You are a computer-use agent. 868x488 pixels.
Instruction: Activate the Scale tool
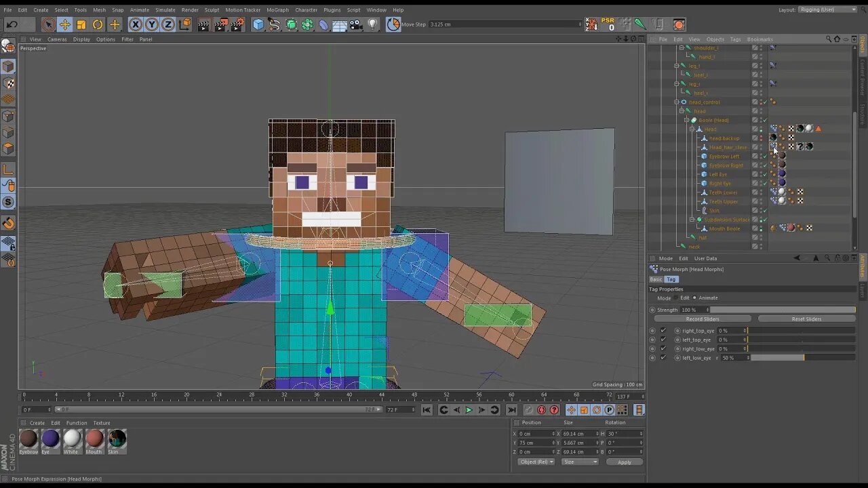click(x=81, y=24)
